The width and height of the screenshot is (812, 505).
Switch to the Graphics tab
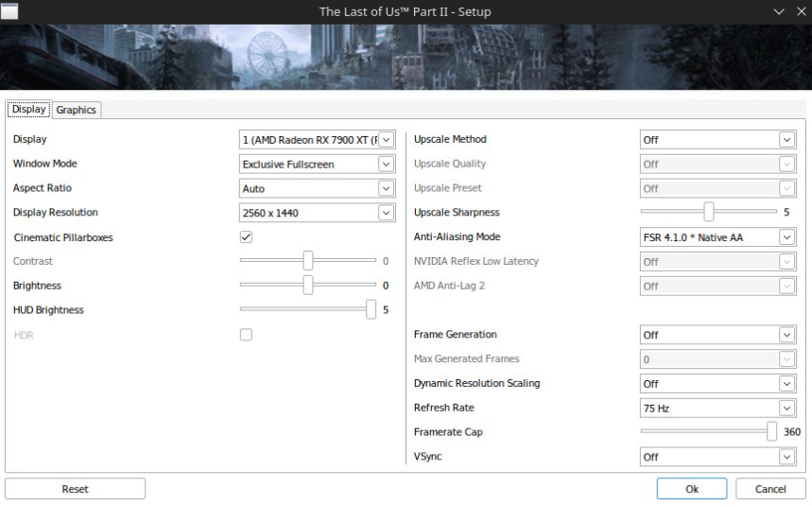[x=77, y=110]
